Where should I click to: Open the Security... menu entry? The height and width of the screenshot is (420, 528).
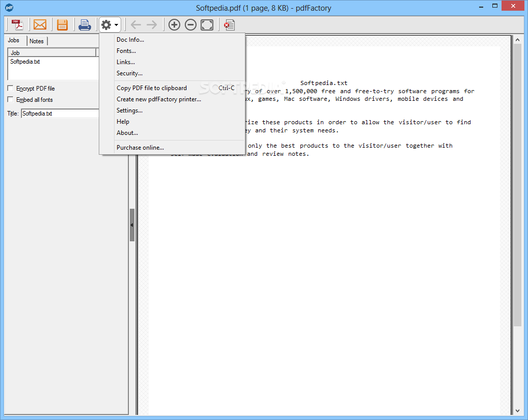(172, 73)
